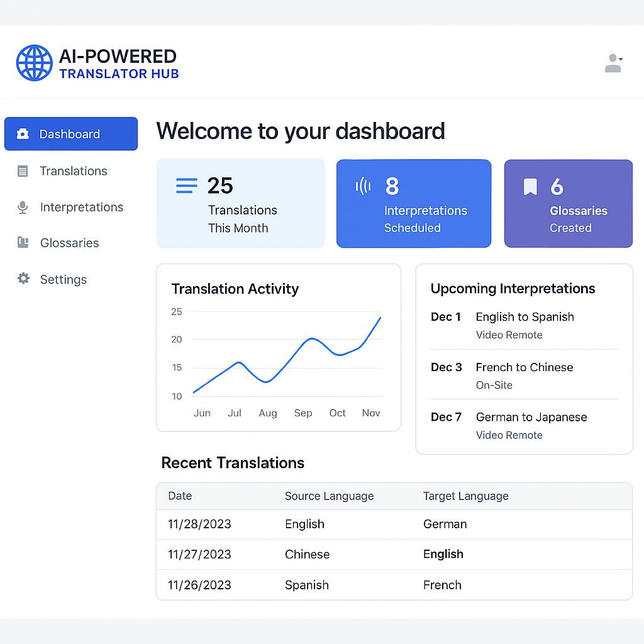Screen dimensions: 644x644
Task: Click the 25 value on chart y-axis
Action: click(x=177, y=312)
